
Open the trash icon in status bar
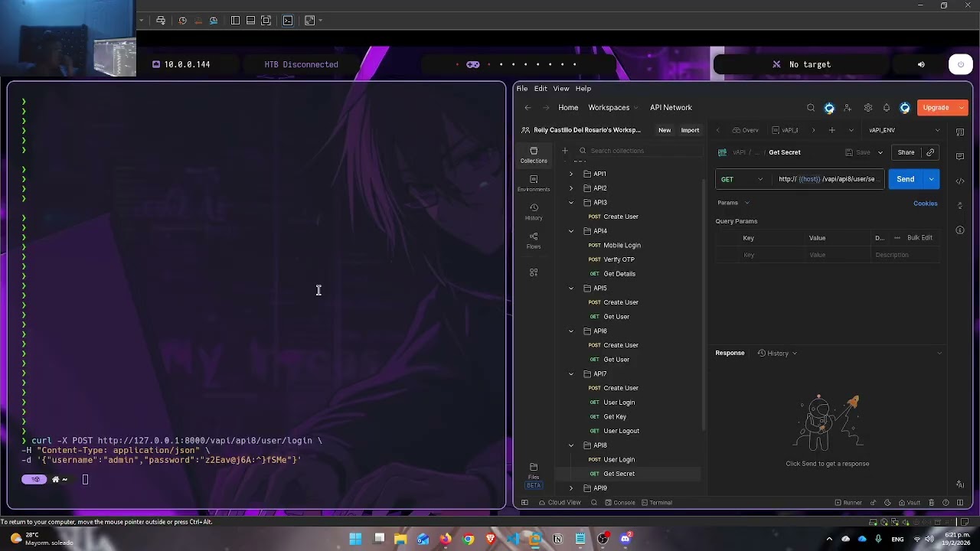pyautogui.click(x=931, y=503)
